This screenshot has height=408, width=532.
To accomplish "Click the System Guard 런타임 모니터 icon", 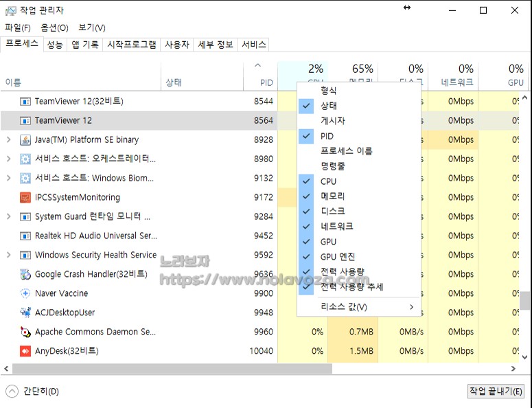I will pyautogui.click(x=25, y=216).
